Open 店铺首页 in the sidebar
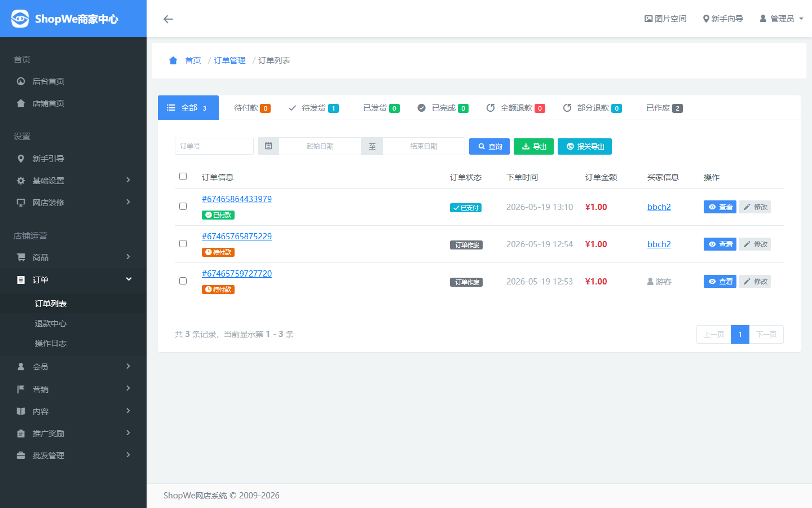This screenshot has height=508, width=812. click(x=73, y=103)
